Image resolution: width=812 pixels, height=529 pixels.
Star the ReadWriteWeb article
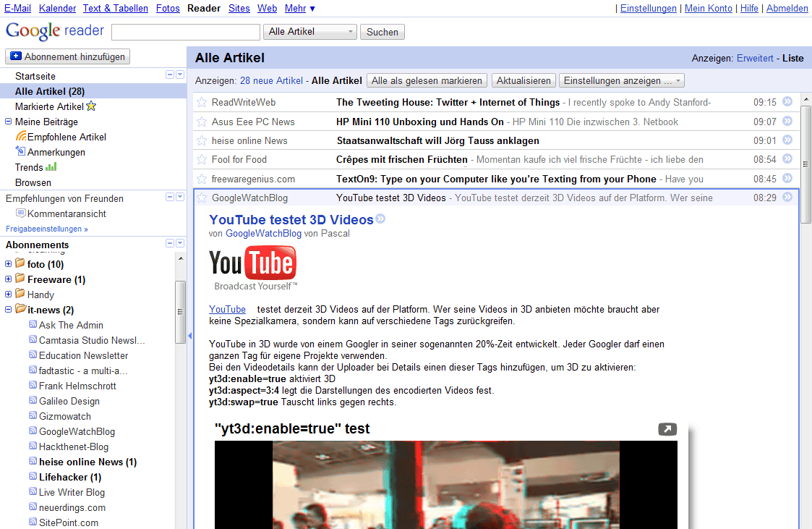[x=202, y=103]
